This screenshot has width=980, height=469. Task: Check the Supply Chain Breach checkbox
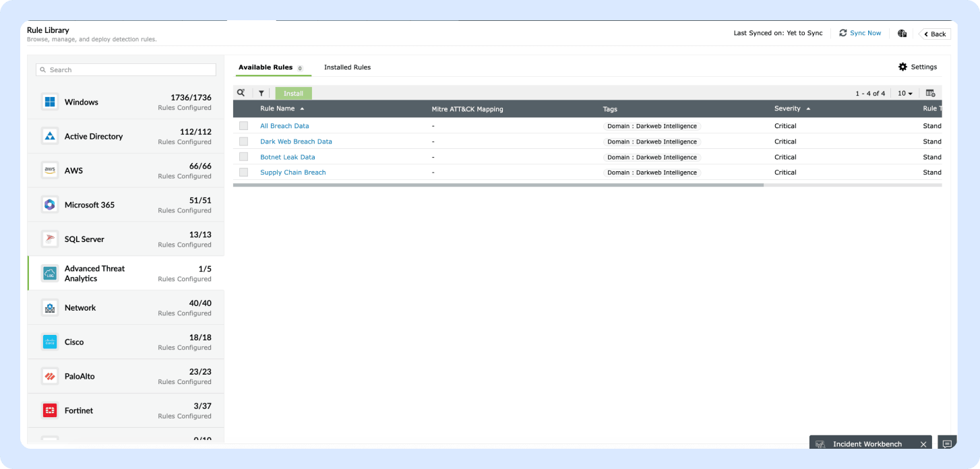pyautogui.click(x=243, y=173)
